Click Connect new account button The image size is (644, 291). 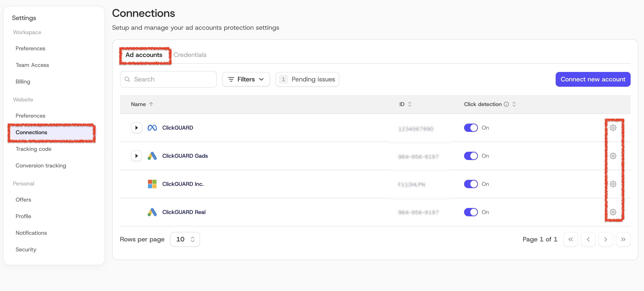(593, 80)
